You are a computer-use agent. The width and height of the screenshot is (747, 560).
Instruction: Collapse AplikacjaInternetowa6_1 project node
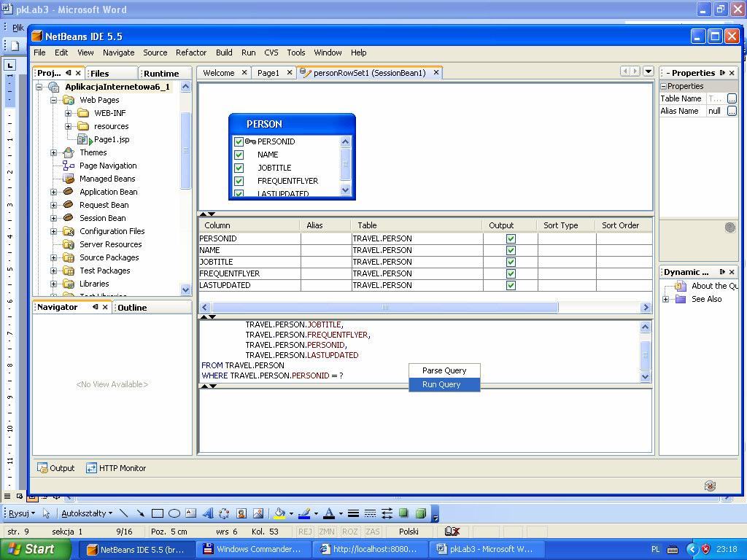(x=39, y=87)
